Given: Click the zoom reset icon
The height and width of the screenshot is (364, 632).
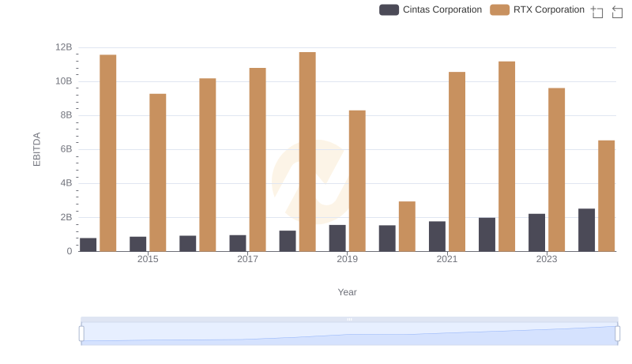Looking at the screenshot, I should [617, 12].
